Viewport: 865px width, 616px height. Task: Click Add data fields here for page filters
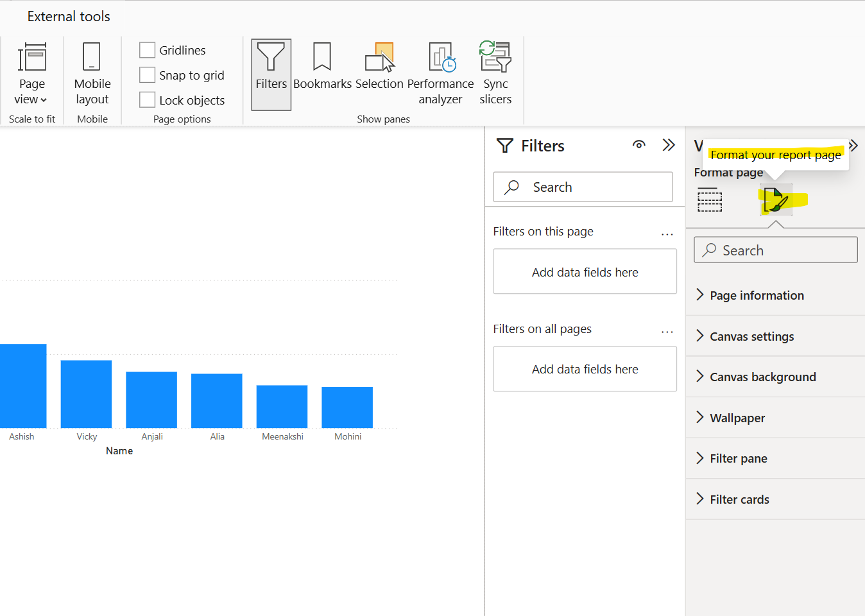(585, 271)
